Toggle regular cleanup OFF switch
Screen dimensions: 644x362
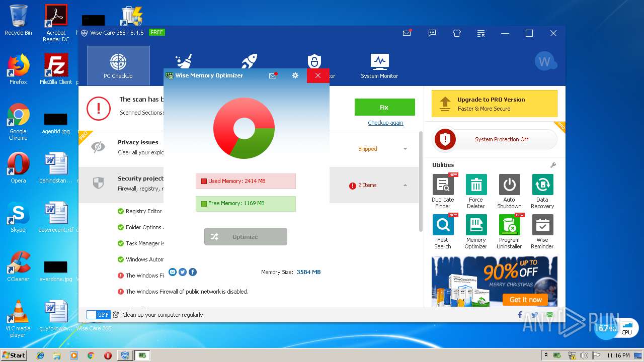[x=98, y=315]
